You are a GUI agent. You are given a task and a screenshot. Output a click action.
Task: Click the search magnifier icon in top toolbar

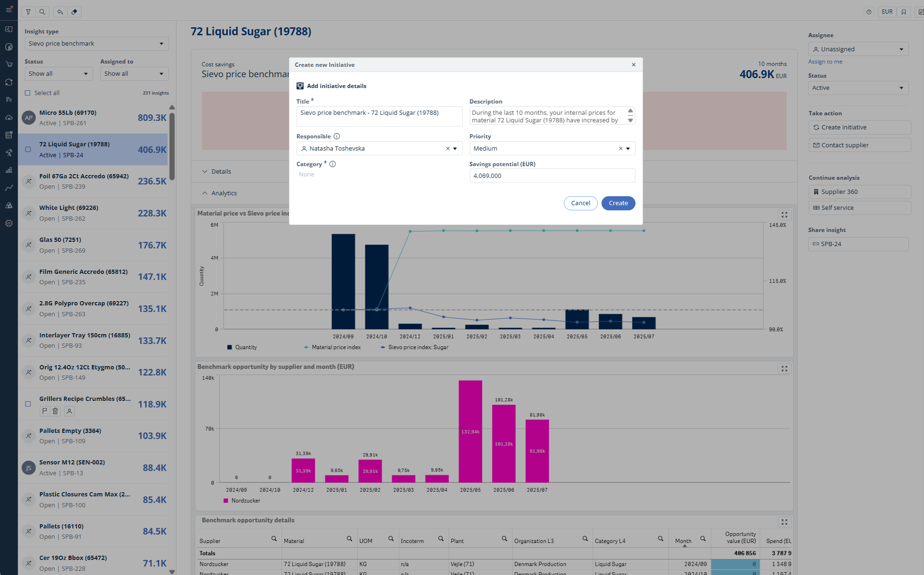42,12
